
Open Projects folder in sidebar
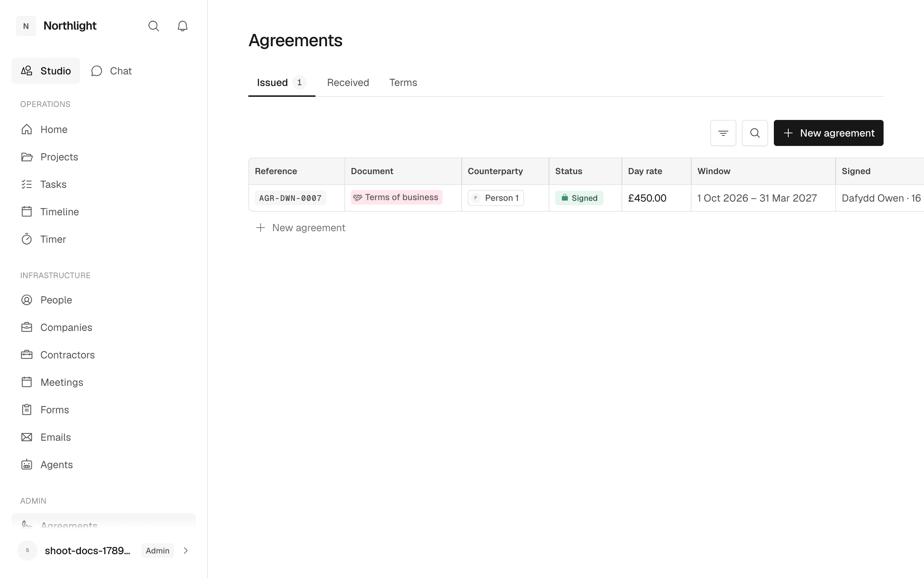pos(104,157)
